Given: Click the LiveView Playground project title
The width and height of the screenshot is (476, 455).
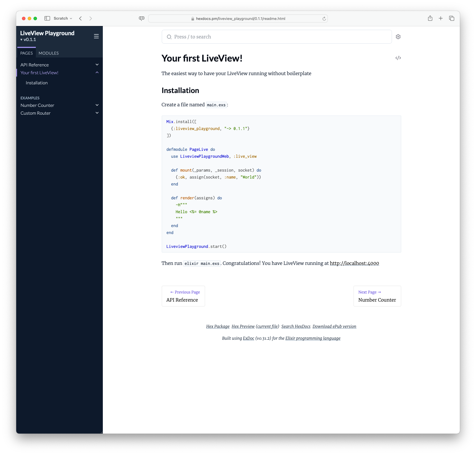Looking at the screenshot, I should [x=47, y=33].
